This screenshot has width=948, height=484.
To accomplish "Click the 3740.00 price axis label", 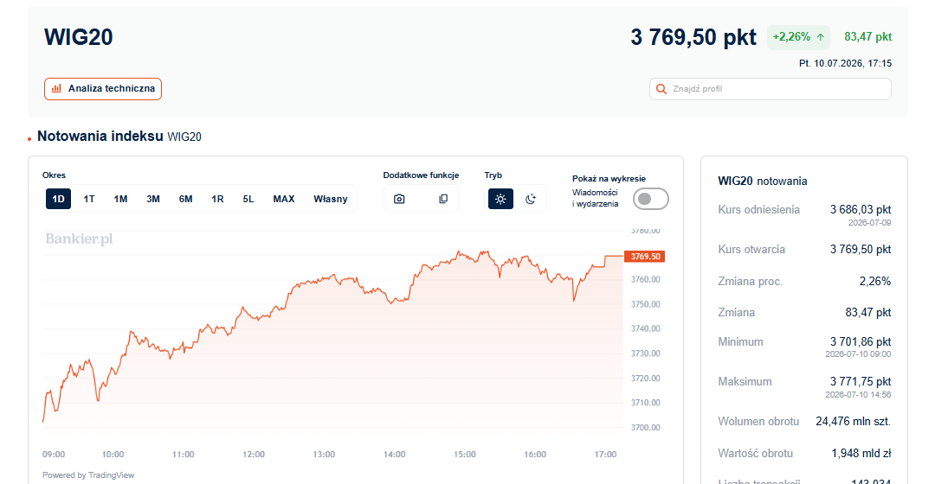I will [x=646, y=329].
